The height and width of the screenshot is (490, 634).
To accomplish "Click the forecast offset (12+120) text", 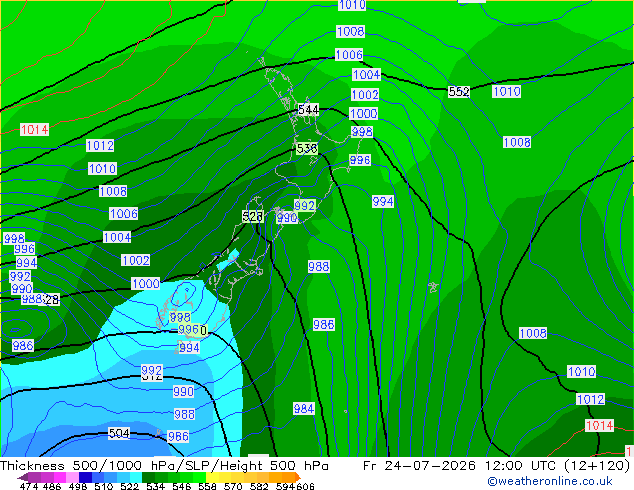I will 597,466.
